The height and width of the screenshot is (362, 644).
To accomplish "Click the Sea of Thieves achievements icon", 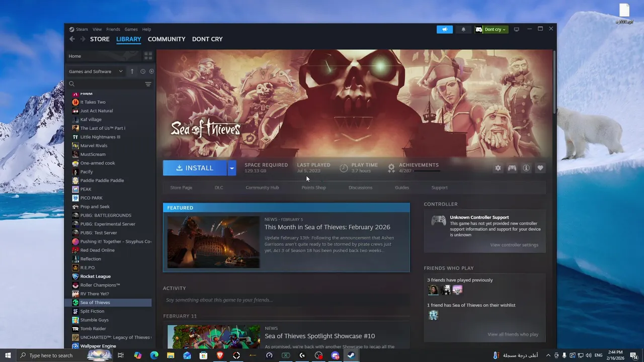I will click(391, 168).
